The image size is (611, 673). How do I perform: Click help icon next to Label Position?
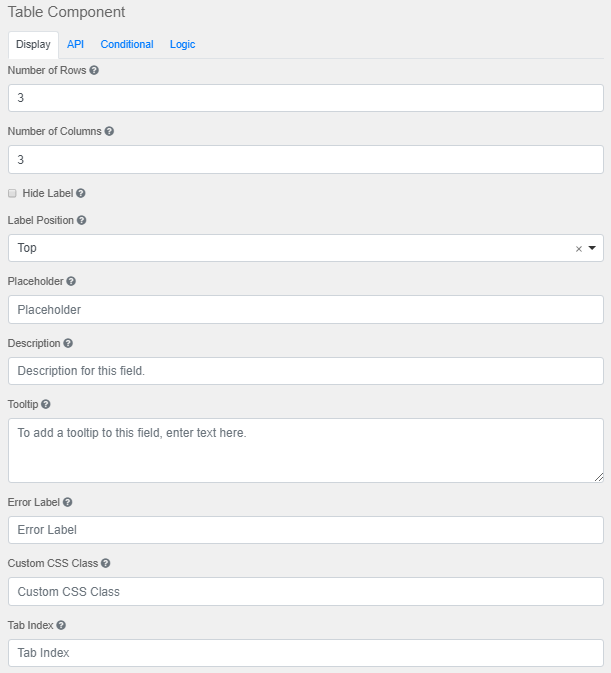coord(82,220)
